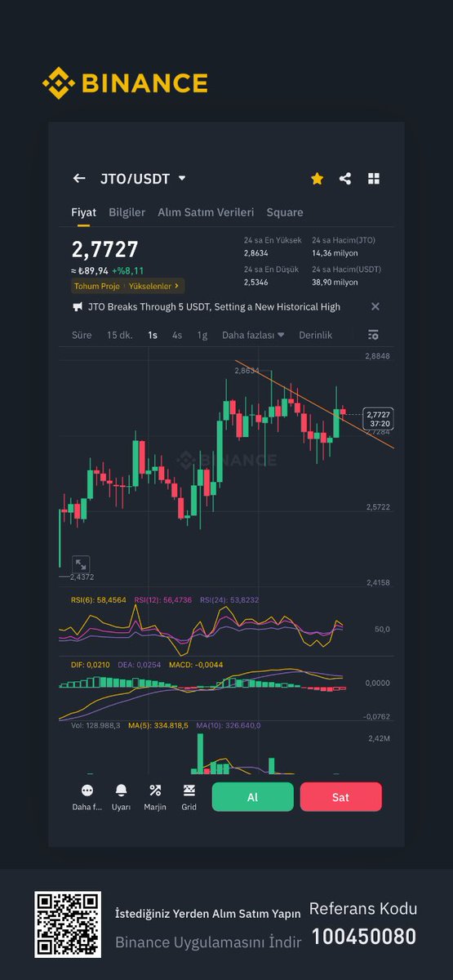Click the Vol: 128.988,3 volume label

pos(96,725)
